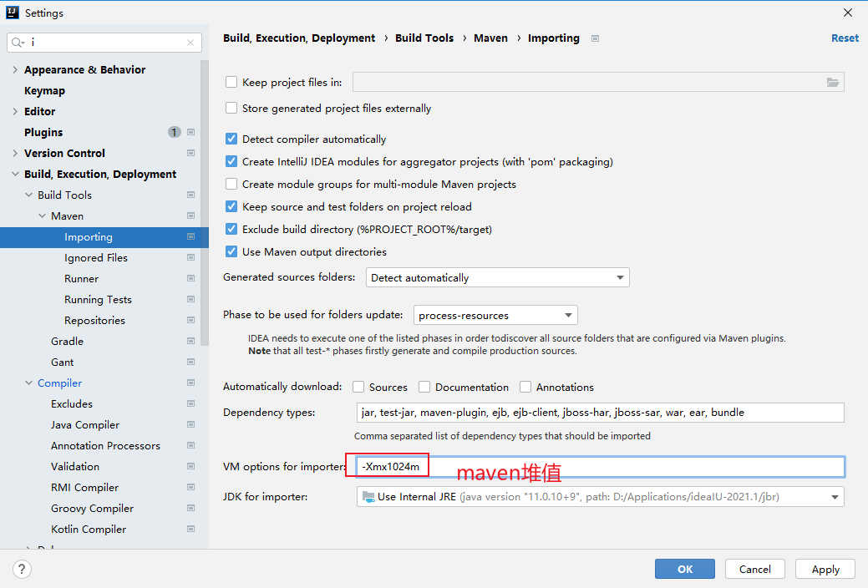The width and height of the screenshot is (868, 588).
Task: Collapse the Build Tools node
Action: pos(28,195)
